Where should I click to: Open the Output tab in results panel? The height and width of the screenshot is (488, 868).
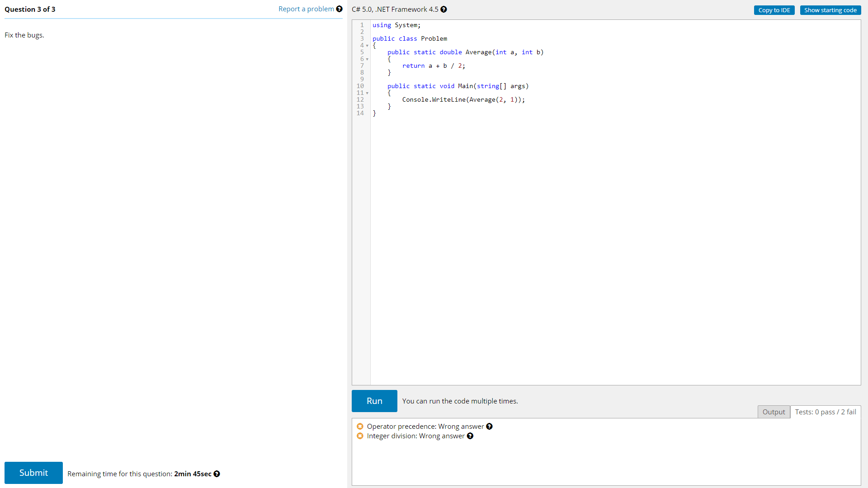(774, 412)
